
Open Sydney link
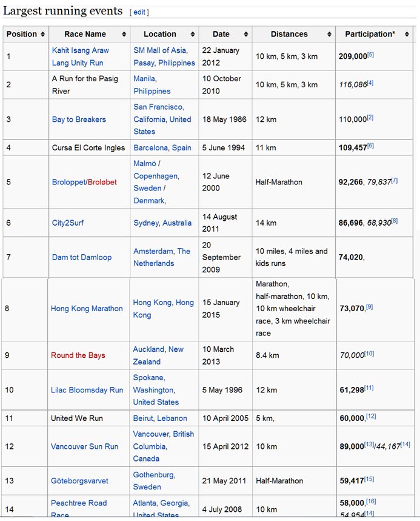point(146,223)
